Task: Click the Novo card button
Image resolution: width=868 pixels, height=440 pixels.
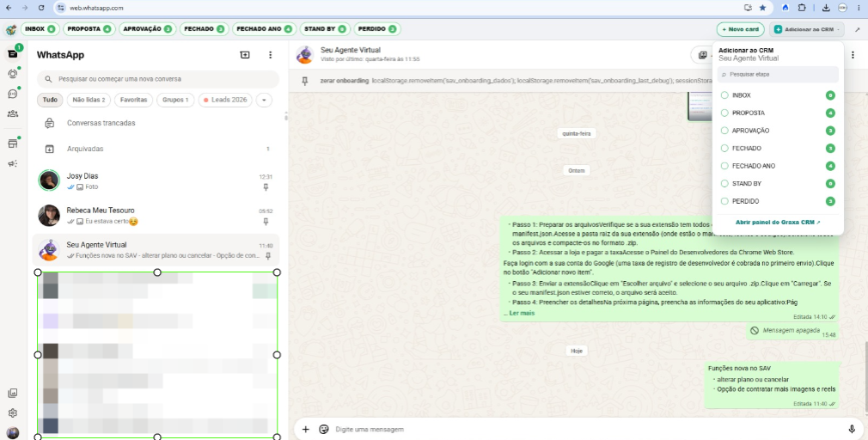Action: pyautogui.click(x=740, y=29)
